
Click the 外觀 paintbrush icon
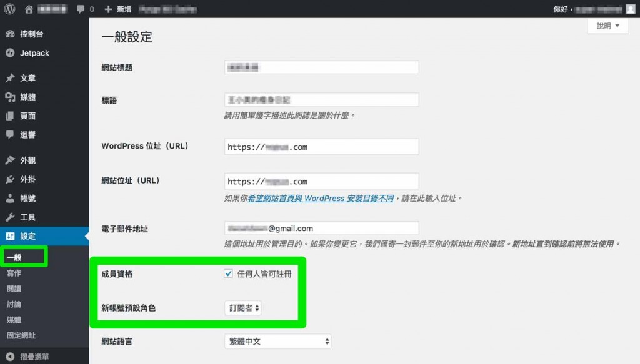(10, 160)
